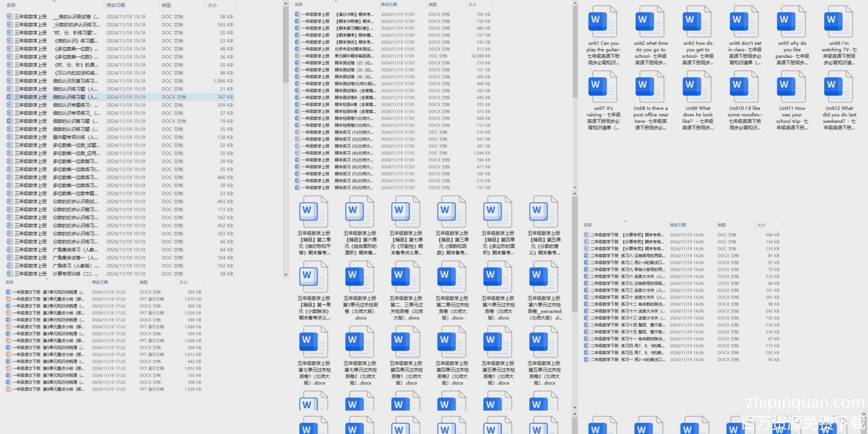
Task: Select the unit5 why do you like pandas file
Action: [x=791, y=23]
